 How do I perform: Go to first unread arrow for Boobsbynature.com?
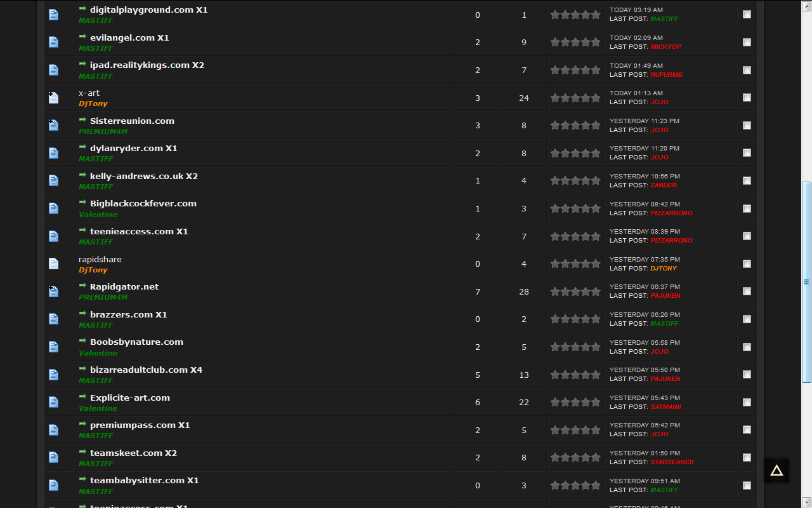point(82,341)
